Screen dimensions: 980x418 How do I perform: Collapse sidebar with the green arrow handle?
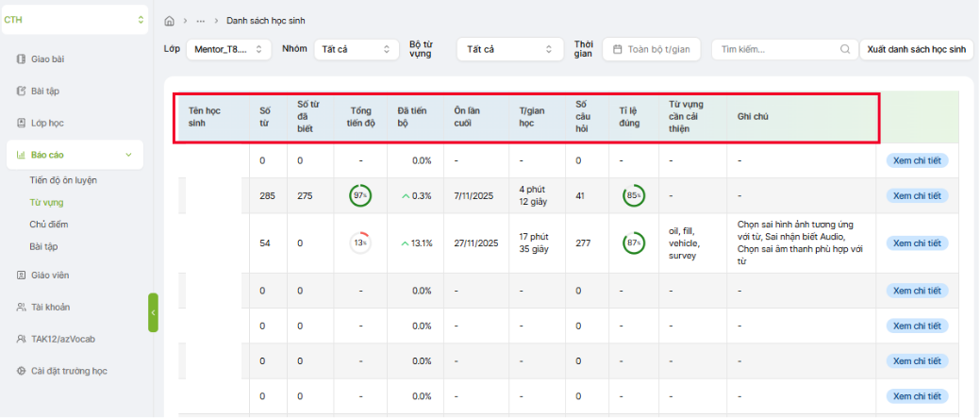(153, 312)
